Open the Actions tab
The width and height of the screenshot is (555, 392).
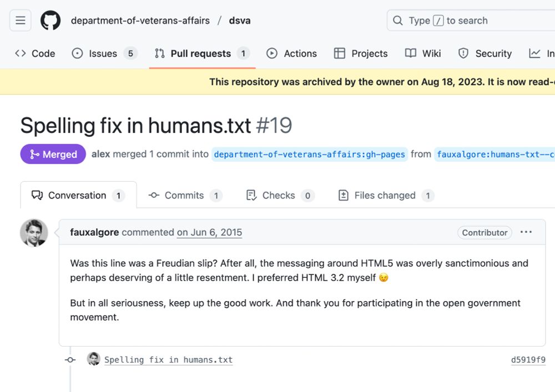pyautogui.click(x=292, y=53)
